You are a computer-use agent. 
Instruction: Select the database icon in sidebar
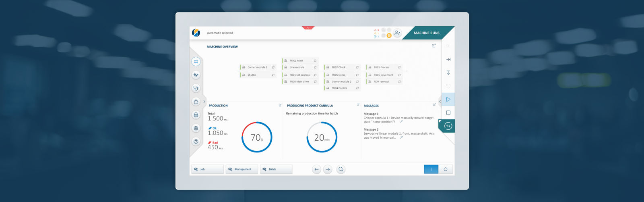(196, 115)
